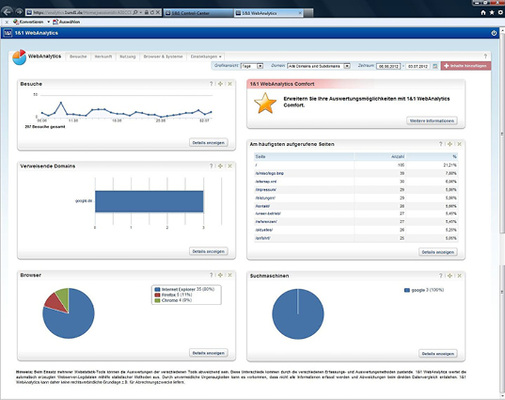The height and width of the screenshot is (400, 505).
Task: Open the browser tools gear icon
Action: (501, 12)
